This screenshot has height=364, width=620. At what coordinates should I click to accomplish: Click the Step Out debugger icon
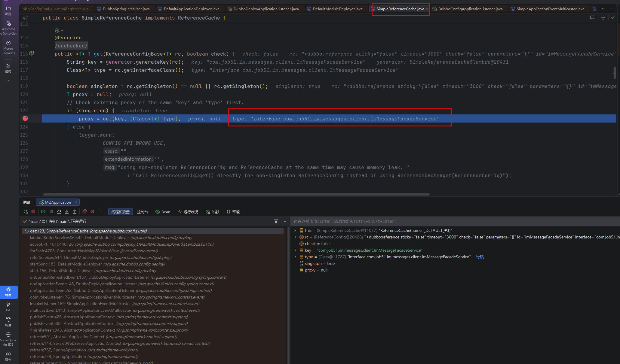click(x=75, y=212)
